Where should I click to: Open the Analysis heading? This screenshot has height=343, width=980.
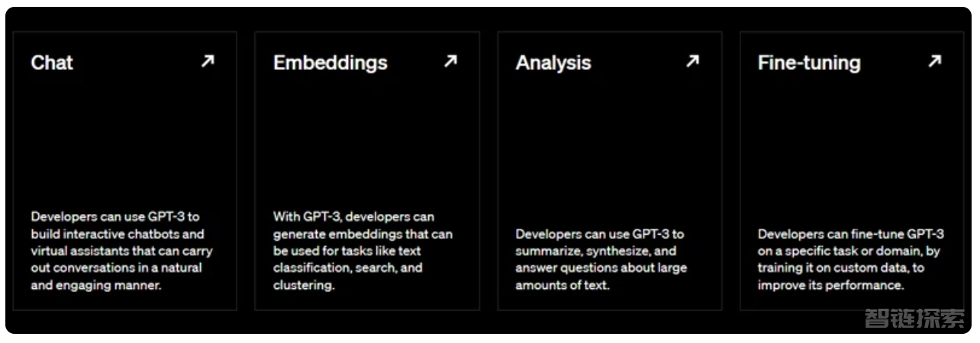click(x=553, y=63)
